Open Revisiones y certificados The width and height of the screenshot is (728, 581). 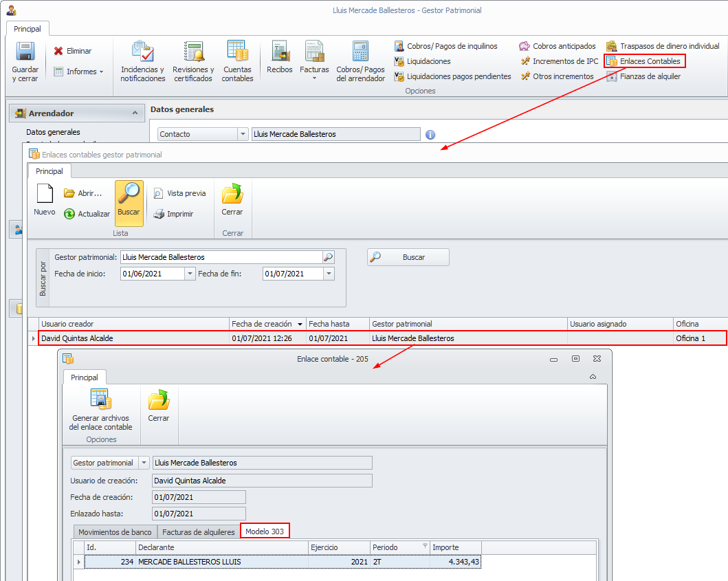pyautogui.click(x=193, y=62)
